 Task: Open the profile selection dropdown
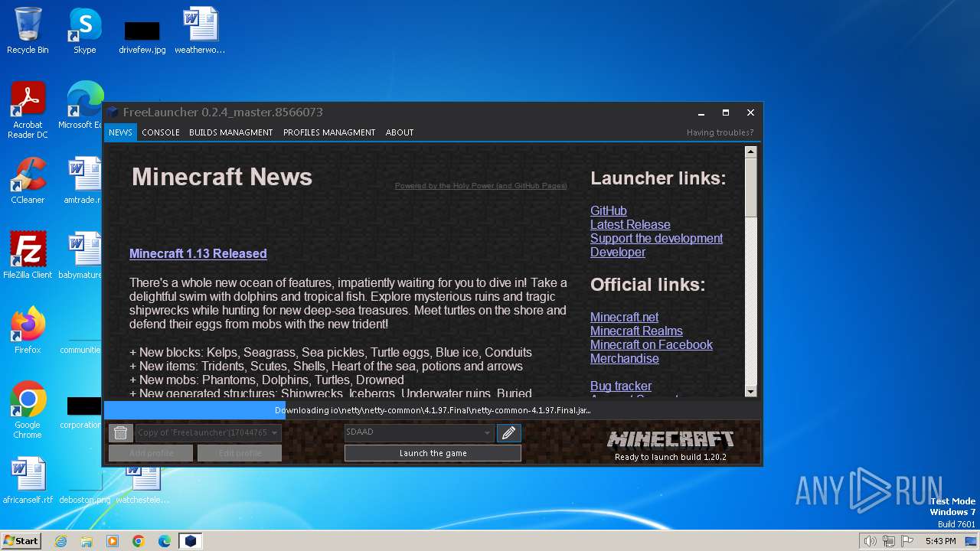(x=208, y=433)
